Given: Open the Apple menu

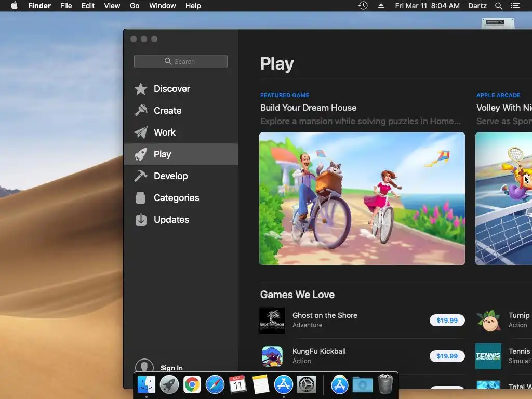Looking at the screenshot, I should pyautogui.click(x=14, y=6).
